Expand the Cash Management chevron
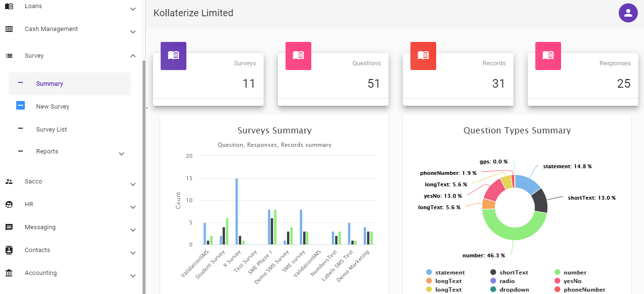 [x=133, y=32]
